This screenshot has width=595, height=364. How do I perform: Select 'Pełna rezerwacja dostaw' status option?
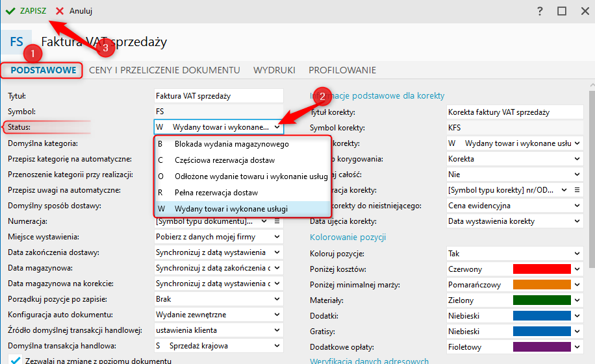click(x=216, y=193)
